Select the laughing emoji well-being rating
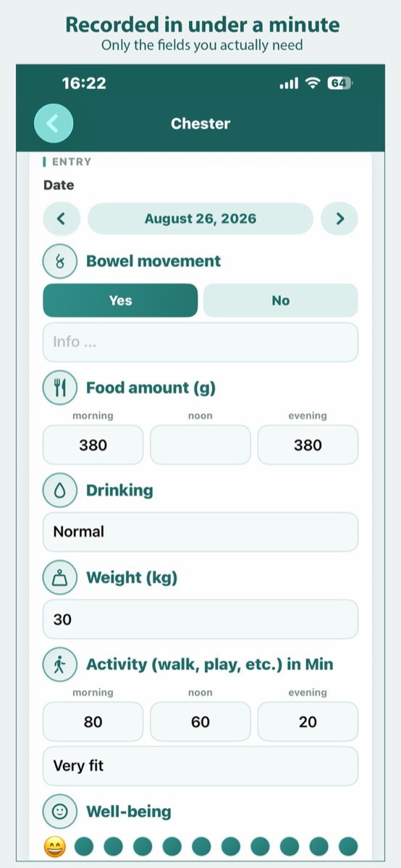401x868 pixels. click(55, 846)
